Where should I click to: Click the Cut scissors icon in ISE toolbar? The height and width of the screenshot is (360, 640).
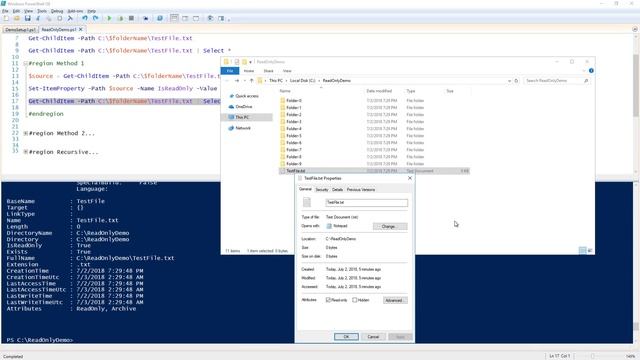click(38, 18)
